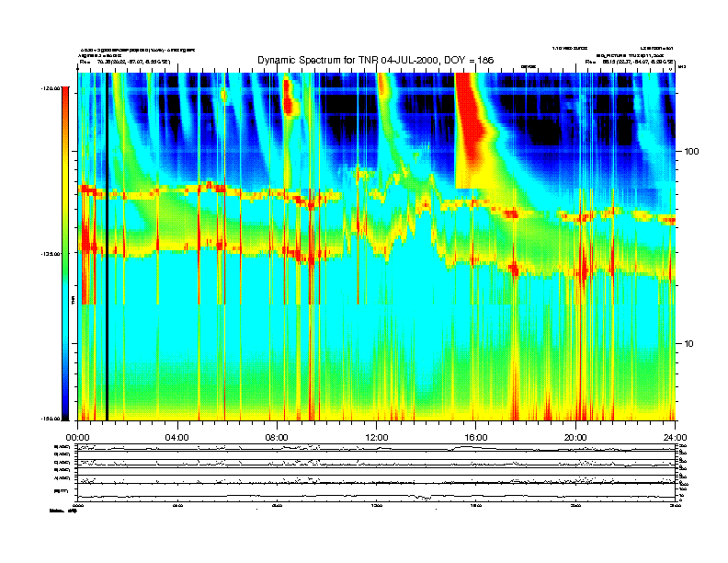Click the 08:00 time axis label

(x=277, y=438)
